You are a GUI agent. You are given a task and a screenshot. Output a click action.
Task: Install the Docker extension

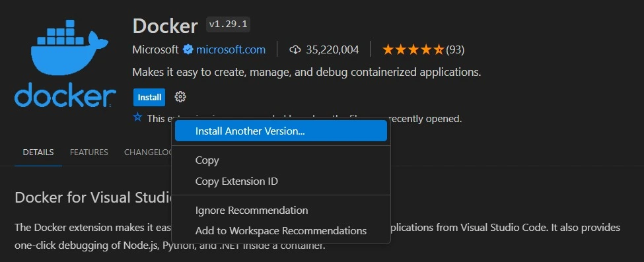click(149, 97)
